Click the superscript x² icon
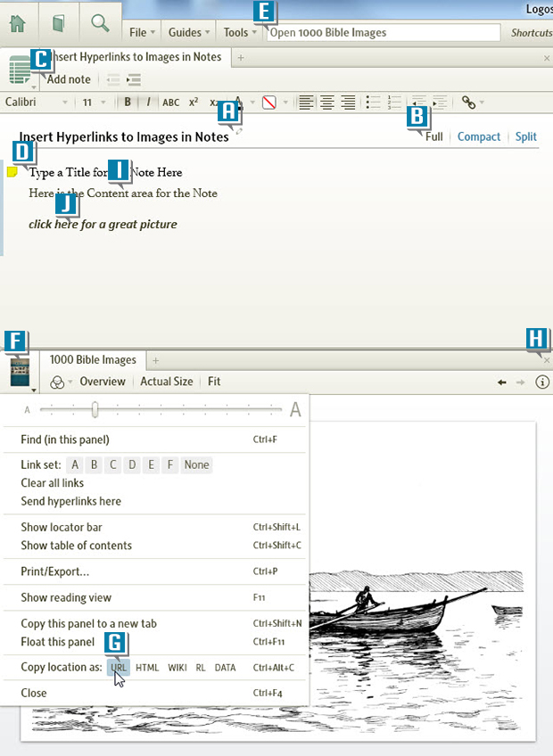Viewport: 553px width, 756px height. (x=194, y=103)
